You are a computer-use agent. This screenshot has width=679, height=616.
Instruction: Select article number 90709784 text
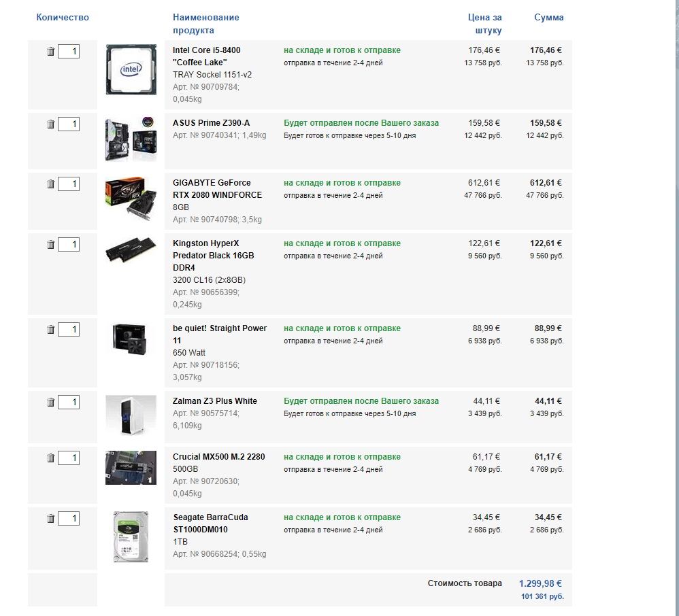coord(205,87)
